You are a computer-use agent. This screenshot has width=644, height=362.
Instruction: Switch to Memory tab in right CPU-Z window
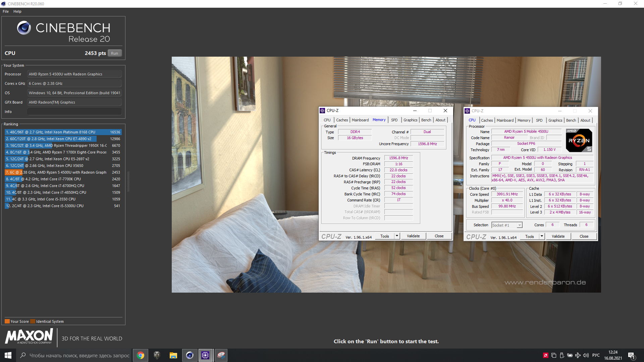[524, 120]
